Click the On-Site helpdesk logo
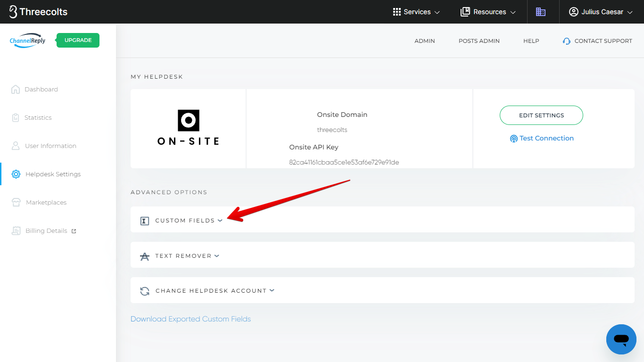The width and height of the screenshot is (644, 362). pyautogui.click(x=188, y=127)
